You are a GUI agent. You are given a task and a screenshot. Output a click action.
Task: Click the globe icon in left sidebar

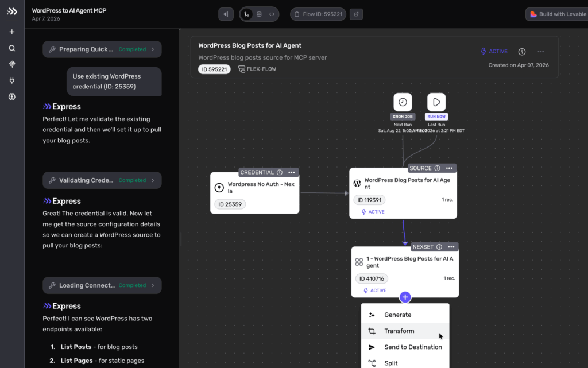coord(12,96)
